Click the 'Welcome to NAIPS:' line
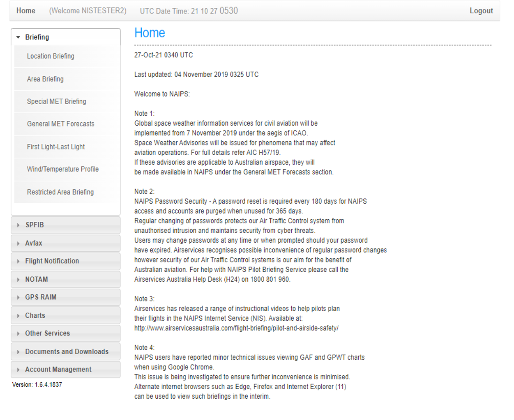The height and width of the screenshot is (420, 514). (162, 94)
